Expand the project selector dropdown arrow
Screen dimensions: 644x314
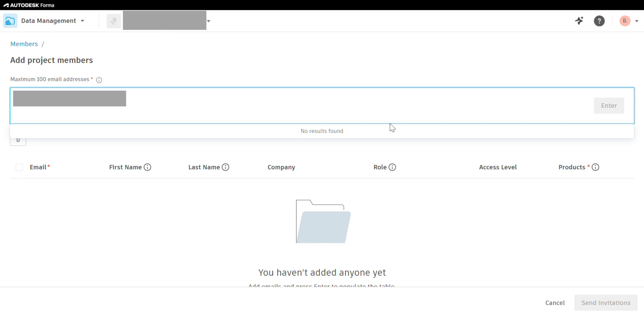pyautogui.click(x=209, y=21)
